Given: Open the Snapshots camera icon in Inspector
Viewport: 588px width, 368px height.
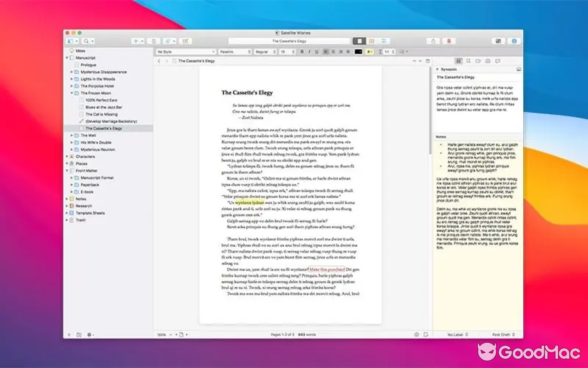Looking at the screenshot, I should click(488, 61).
